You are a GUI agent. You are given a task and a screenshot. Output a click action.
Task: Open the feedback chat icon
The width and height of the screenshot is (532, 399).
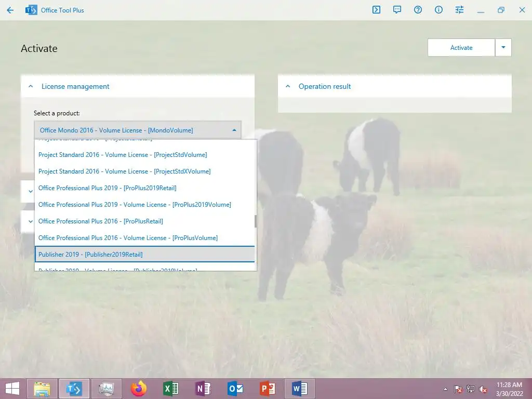click(397, 10)
